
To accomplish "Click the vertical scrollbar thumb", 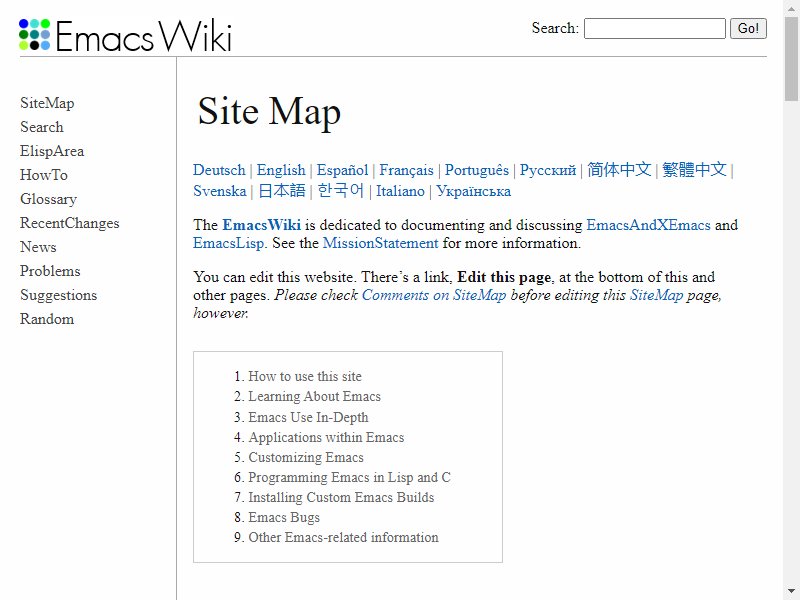I will pos(791,59).
